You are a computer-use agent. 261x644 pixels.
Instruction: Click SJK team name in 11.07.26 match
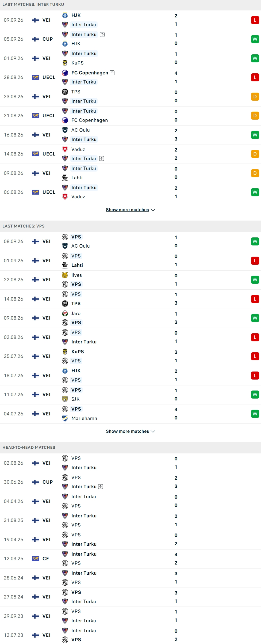(75, 399)
